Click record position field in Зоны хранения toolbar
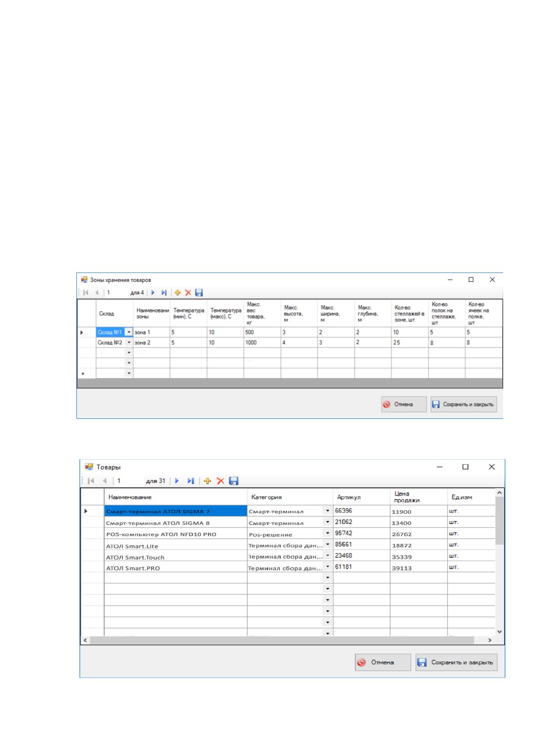The image size is (535, 756). click(x=117, y=293)
